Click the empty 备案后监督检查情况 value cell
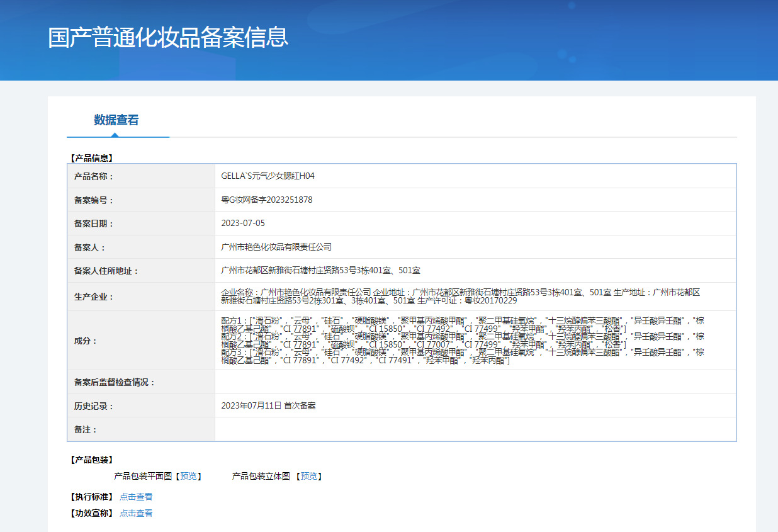The height and width of the screenshot is (532, 778). (475, 382)
